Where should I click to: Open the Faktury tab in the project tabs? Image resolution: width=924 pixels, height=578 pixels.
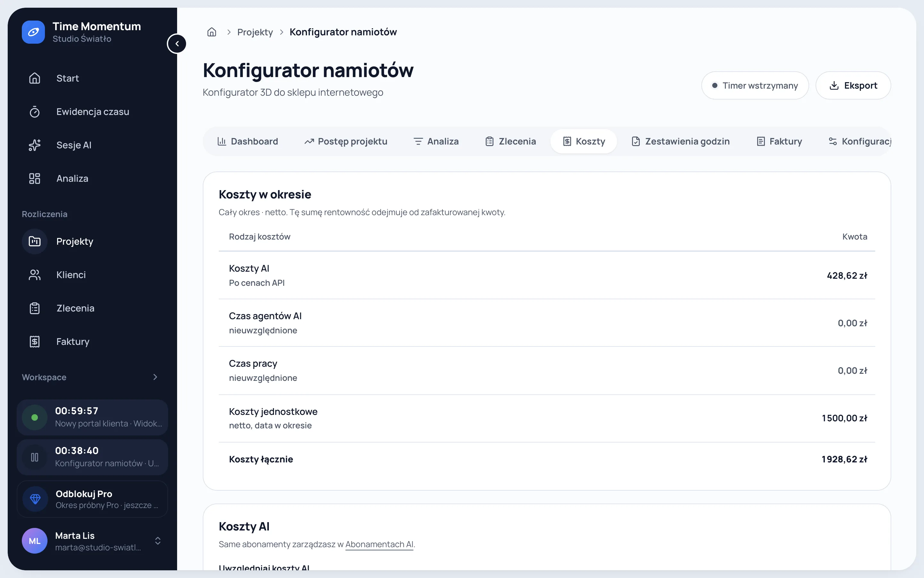point(779,141)
